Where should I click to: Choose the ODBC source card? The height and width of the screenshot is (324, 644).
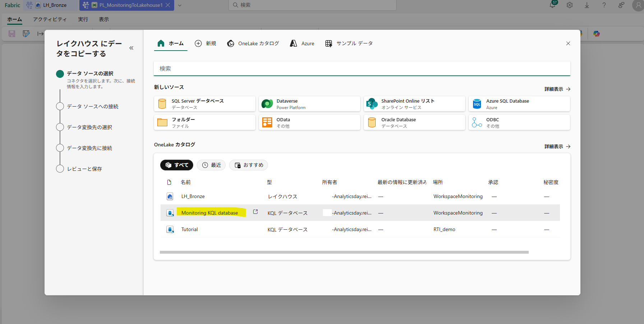519,123
